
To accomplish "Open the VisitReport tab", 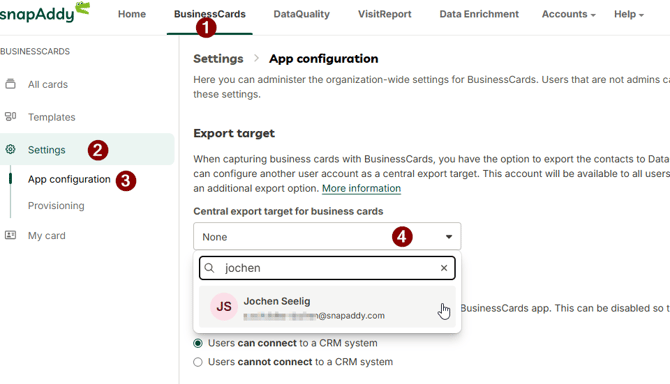I will click(x=385, y=14).
